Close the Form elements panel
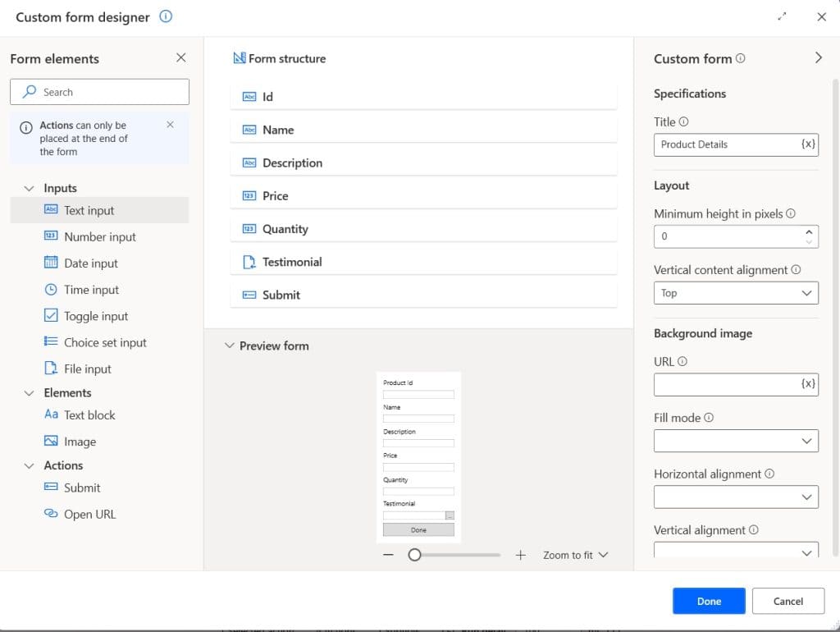840x632 pixels. click(x=181, y=57)
